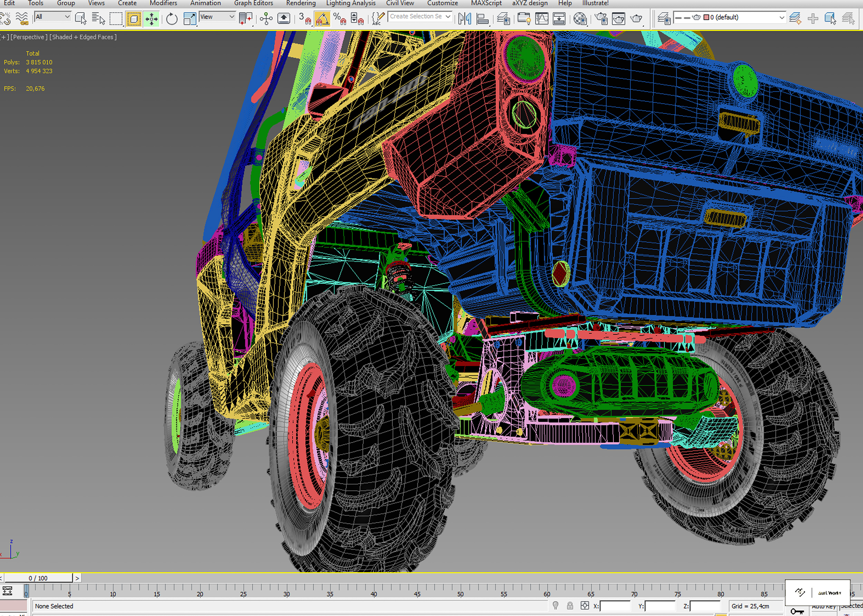Viewport: 863px width, 616px height.
Task: Open the Modifiers menu
Action: click(x=163, y=3)
